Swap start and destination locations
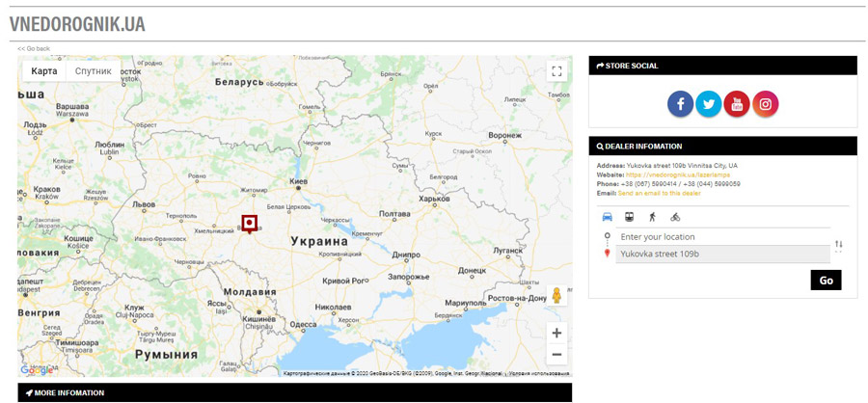868x403 pixels. click(838, 245)
